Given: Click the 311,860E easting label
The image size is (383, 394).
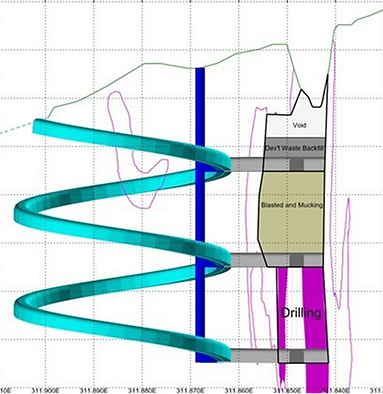Looking at the screenshot, I should coord(239,390).
